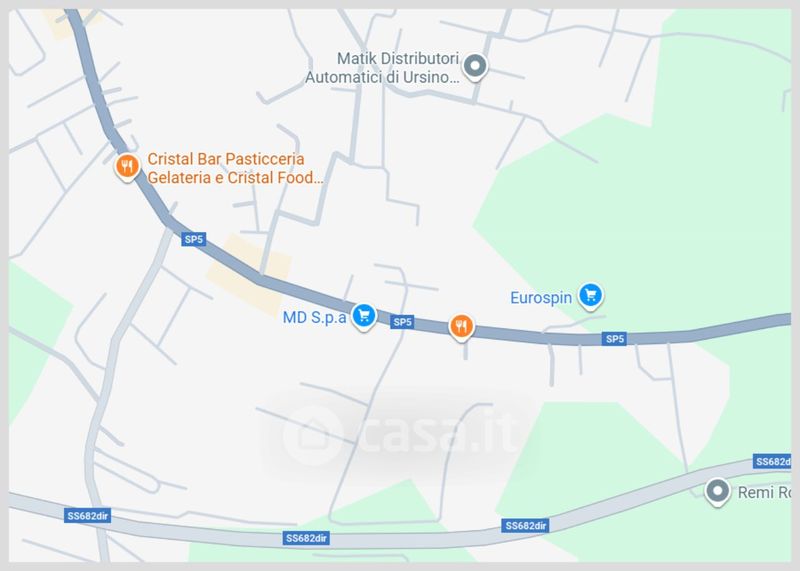Image resolution: width=800 pixels, height=571 pixels.
Task: Click the SS682dir badge below the casa.it watermark
Action: tap(526, 526)
